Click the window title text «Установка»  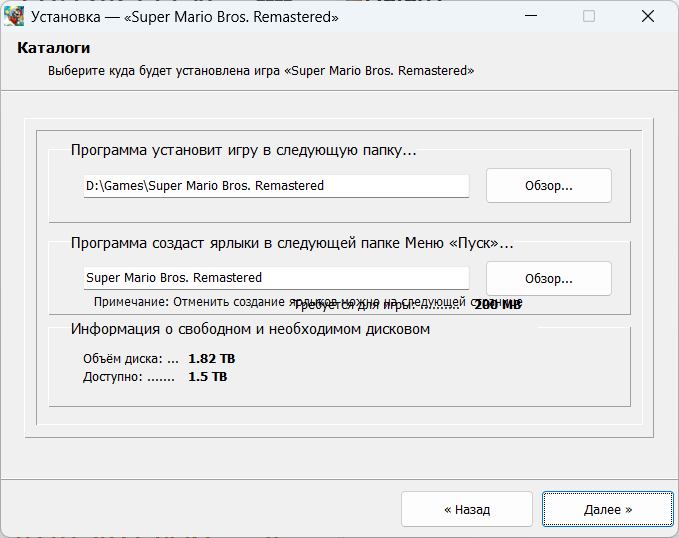coord(185,17)
